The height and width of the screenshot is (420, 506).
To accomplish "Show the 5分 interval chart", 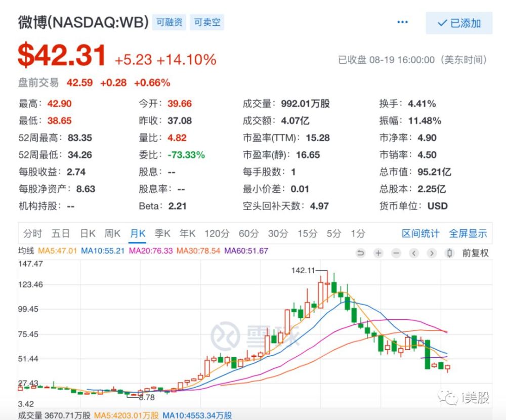I will 333,233.
